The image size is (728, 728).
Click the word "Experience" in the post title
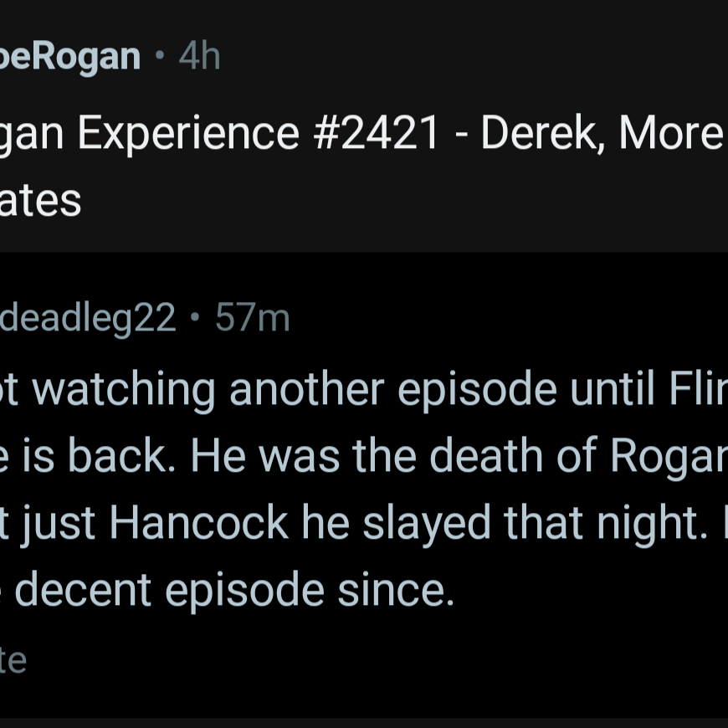[x=188, y=135]
